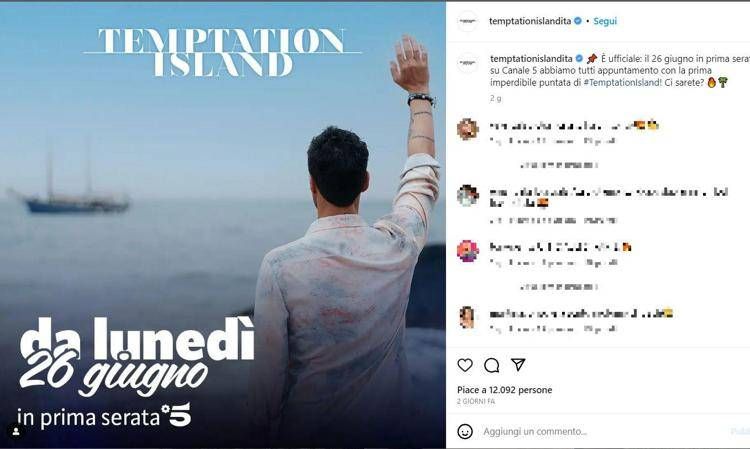Image resolution: width=750 pixels, height=449 pixels.
Task: Follow the account with Segui
Action: click(x=605, y=21)
